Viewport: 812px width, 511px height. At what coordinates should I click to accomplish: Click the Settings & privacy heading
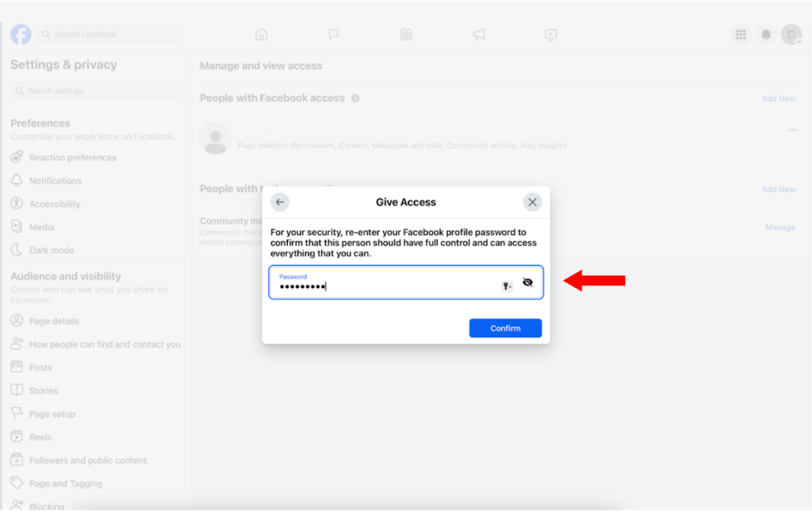[63, 65]
